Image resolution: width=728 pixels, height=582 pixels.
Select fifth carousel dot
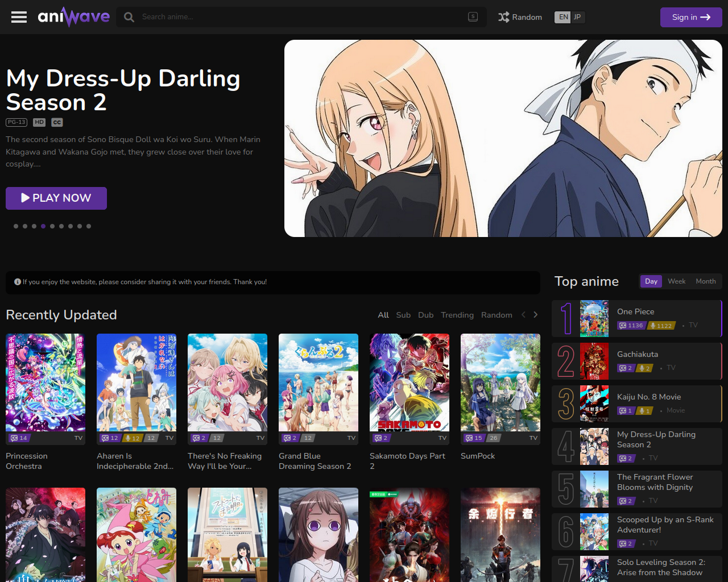pyautogui.click(x=52, y=226)
